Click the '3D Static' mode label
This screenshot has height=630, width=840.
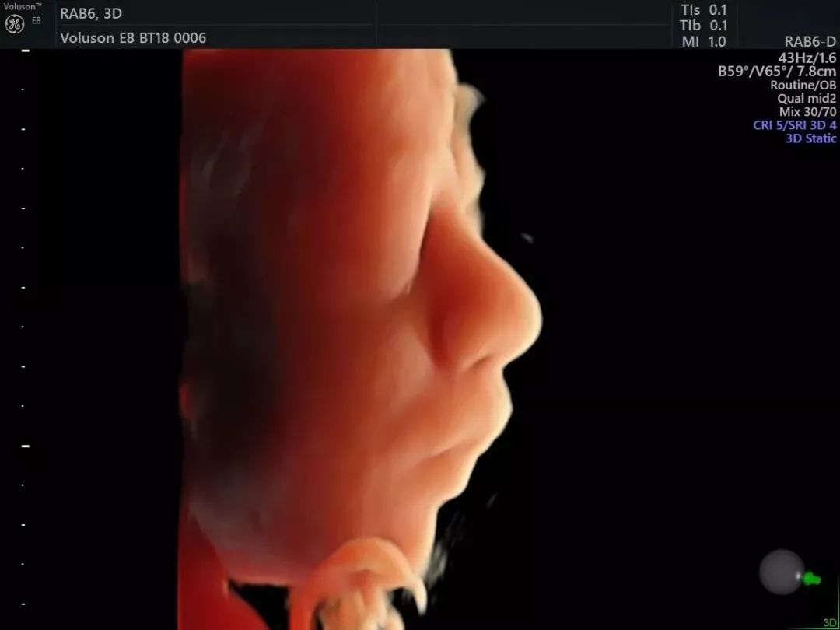[x=810, y=138]
